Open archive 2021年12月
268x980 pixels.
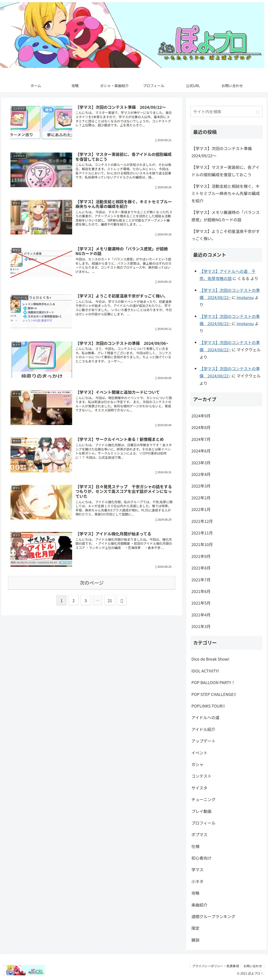(x=202, y=521)
